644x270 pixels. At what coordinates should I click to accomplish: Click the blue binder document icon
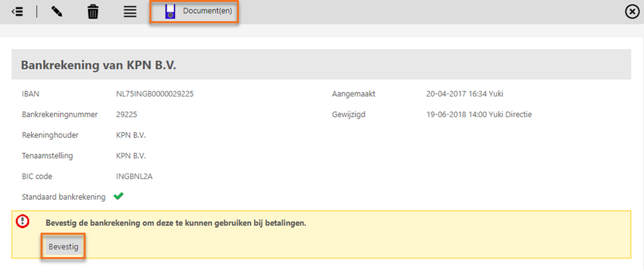click(170, 12)
